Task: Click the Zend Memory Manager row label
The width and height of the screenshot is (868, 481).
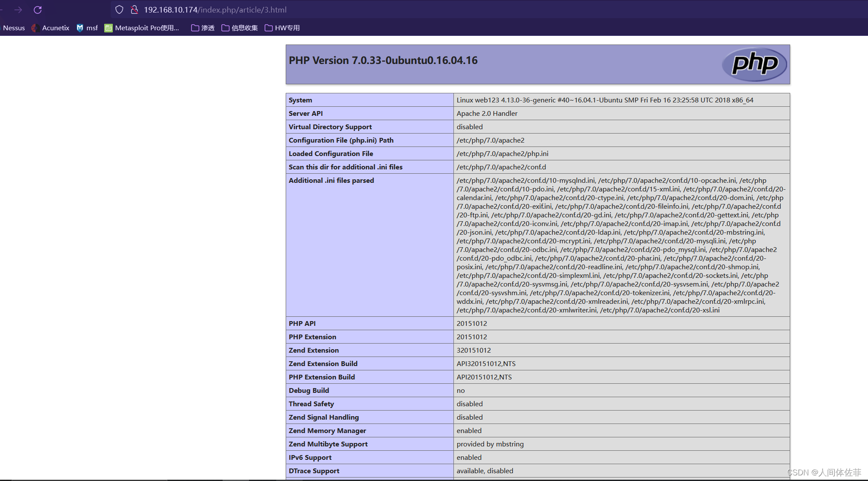Action: tap(327, 430)
